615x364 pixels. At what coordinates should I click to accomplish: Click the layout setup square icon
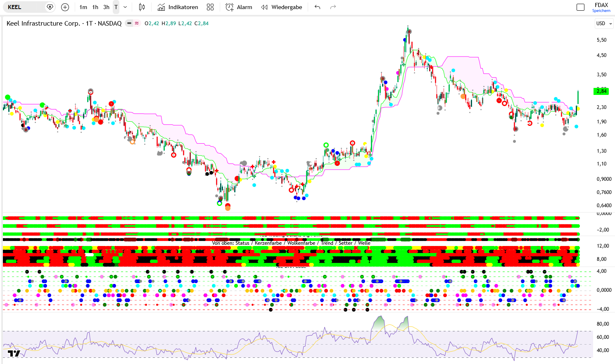(x=580, y=7)
